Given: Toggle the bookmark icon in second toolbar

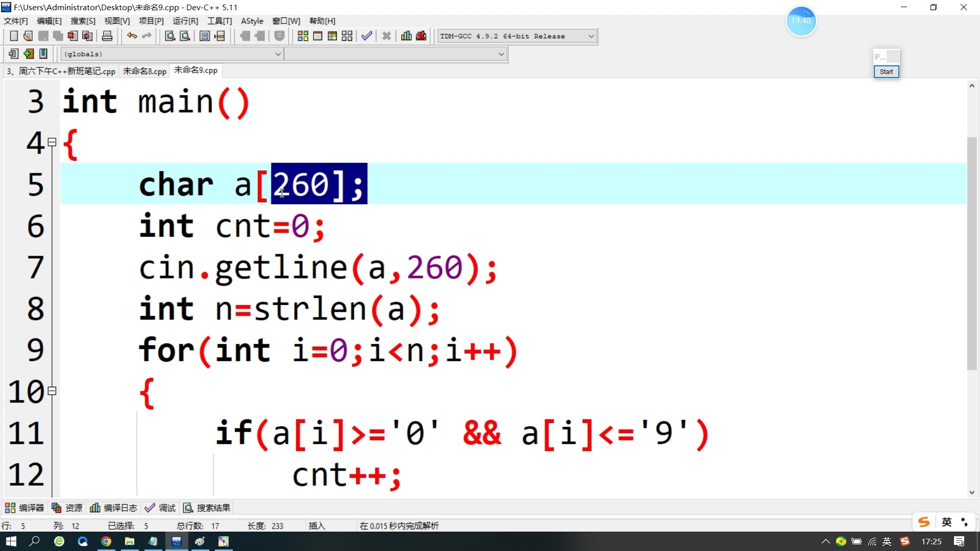Looking at the screenshot, I should 43,54.
